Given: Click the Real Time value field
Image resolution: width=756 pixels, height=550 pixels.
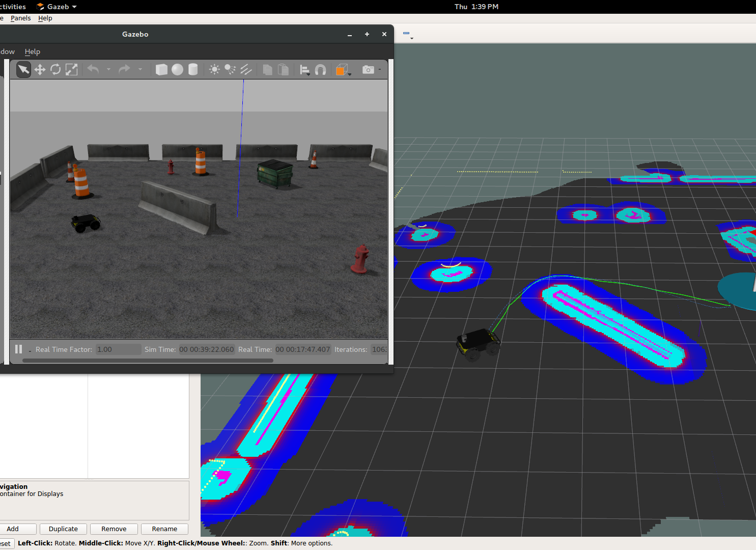Looking at the screenshot, I should (303, 349).
